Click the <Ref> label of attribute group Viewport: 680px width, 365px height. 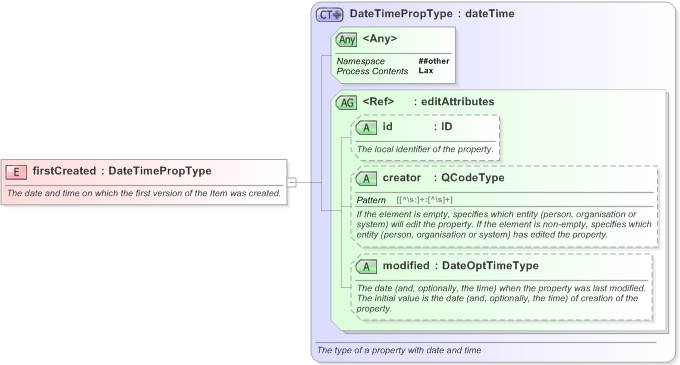[x=378, y=101]
